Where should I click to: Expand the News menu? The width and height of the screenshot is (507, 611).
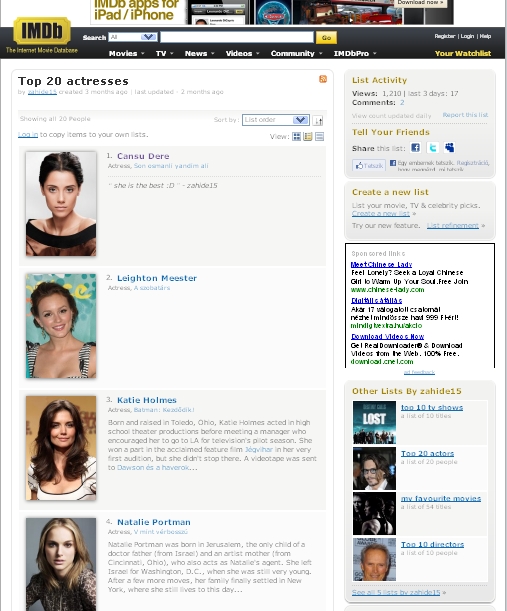[200, 53]
